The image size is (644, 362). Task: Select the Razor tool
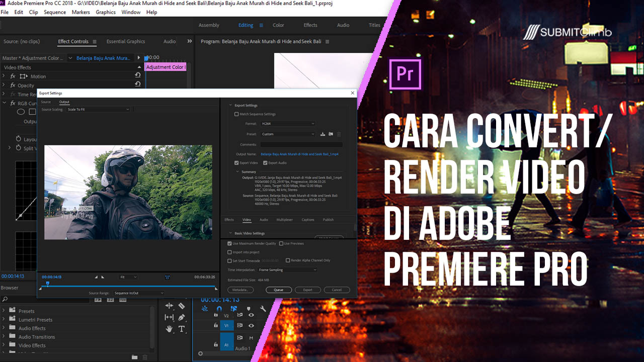(x=182, y=306)
